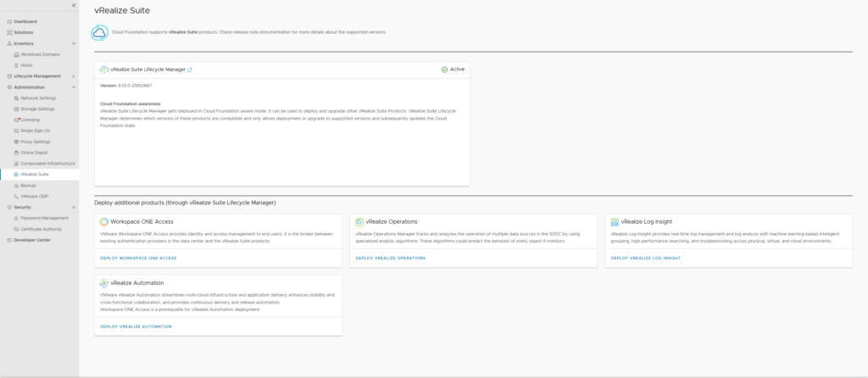Viewport: 868px width, 378px height.
Task: Click the vRealize Suite Lifecycle Manager cloud icon
Action: [104, 69]
